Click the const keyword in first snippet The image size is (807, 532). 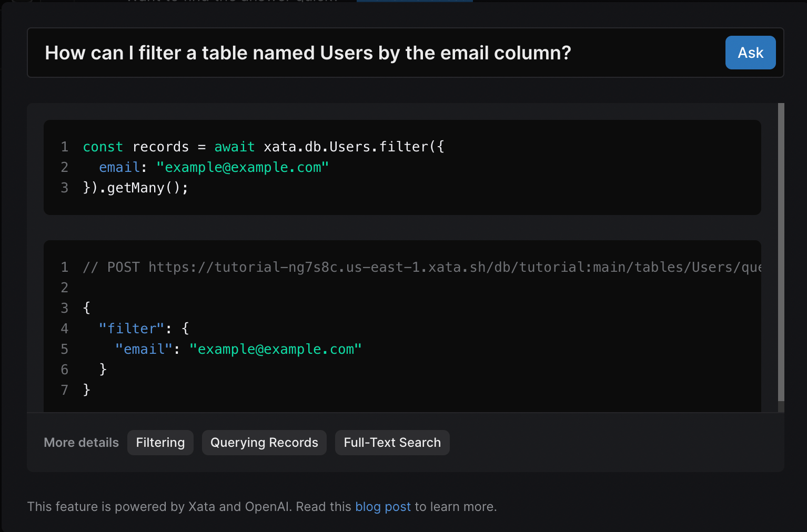(103, 147)
